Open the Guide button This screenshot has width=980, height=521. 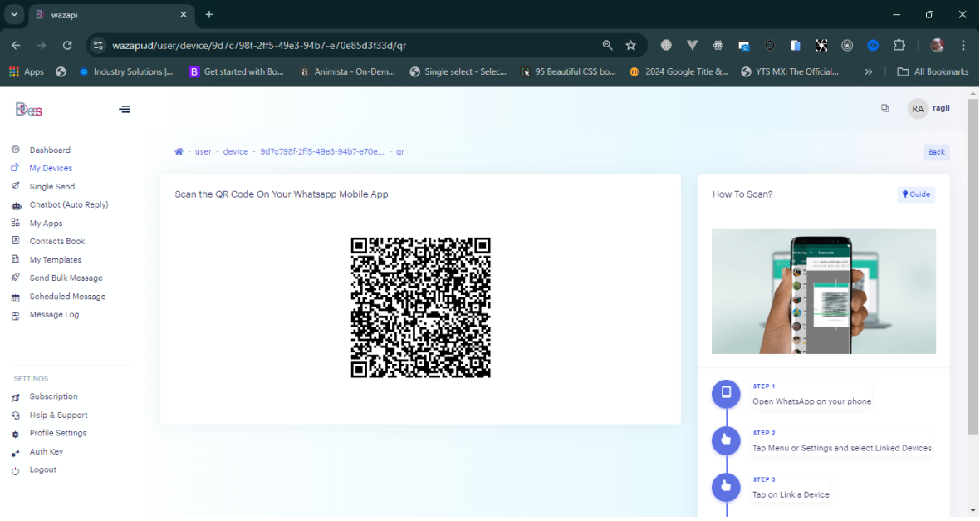coord(916,194)
